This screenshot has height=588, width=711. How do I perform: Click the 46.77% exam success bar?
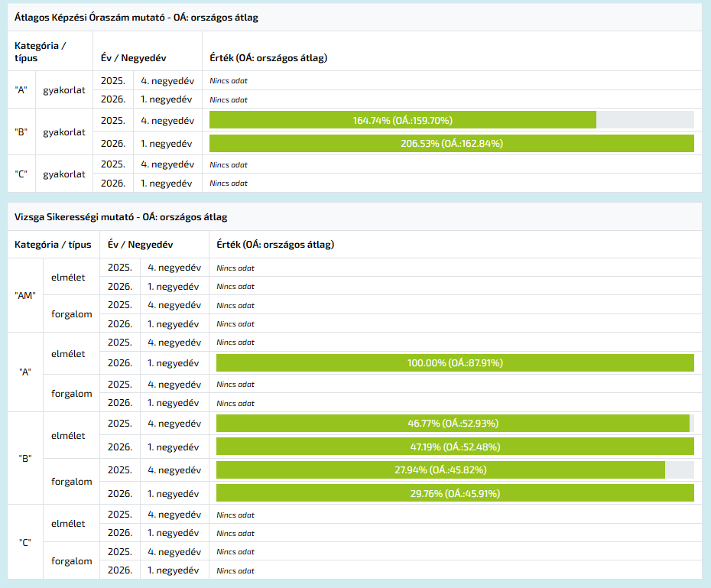[x=453, y=423]
